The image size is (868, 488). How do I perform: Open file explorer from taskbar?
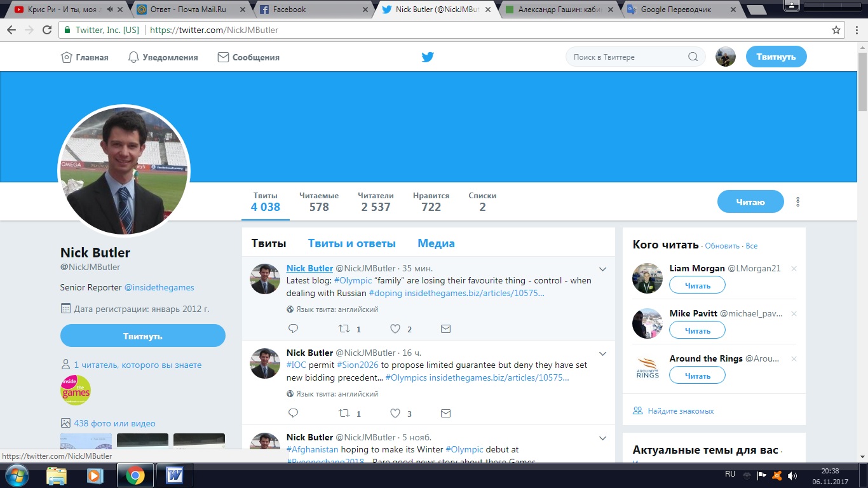click(x=57, y=475)
